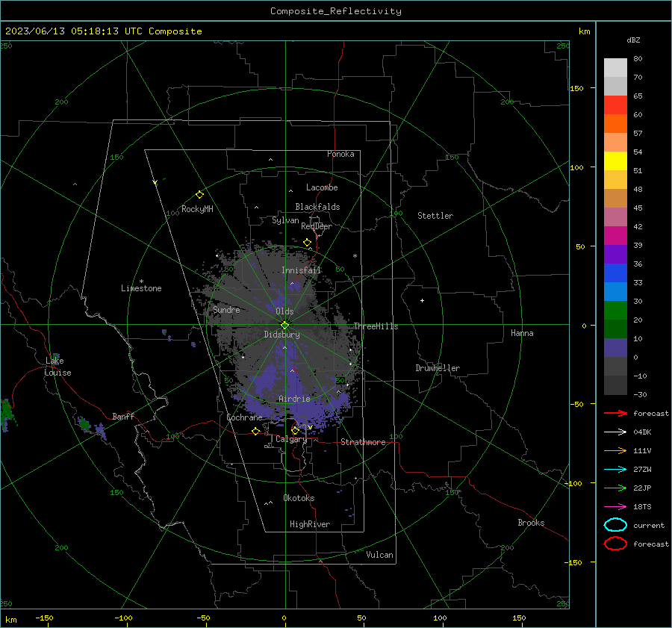Viewport: 672px width, 628px height.
Task: Click the Olds city label
Action: click(284, 311)
